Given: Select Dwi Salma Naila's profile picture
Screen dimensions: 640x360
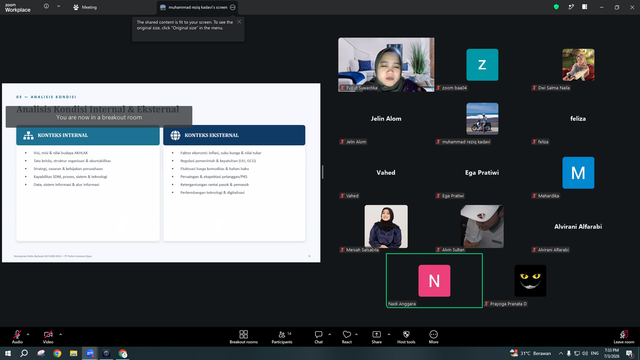Looking at the screenshot, I should coord(578,64).
